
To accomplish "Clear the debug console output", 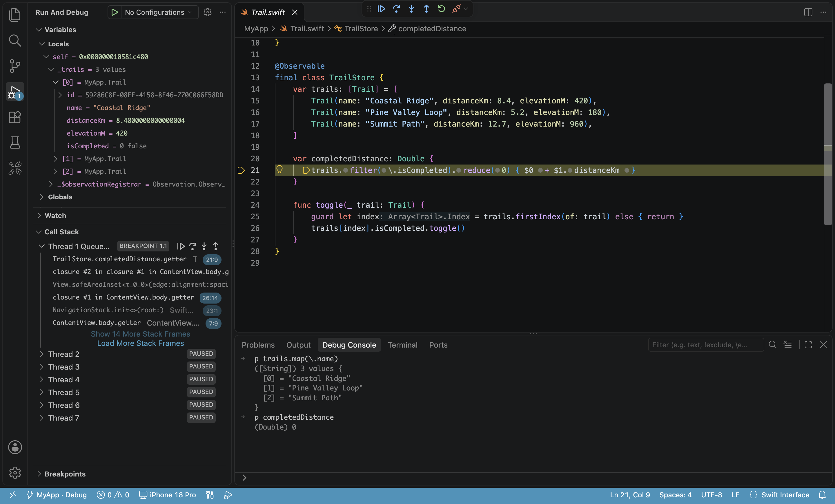I will pos(787,345).
